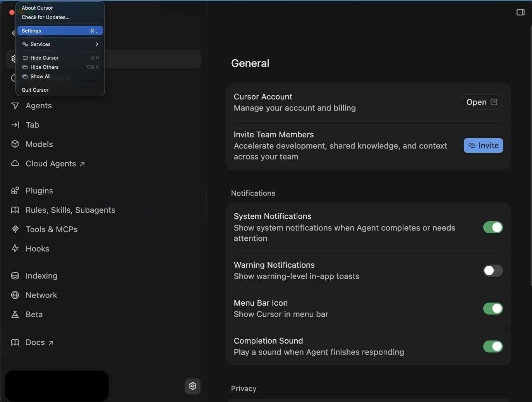Click the Models cube icon
532x402 pixels.
15,144
